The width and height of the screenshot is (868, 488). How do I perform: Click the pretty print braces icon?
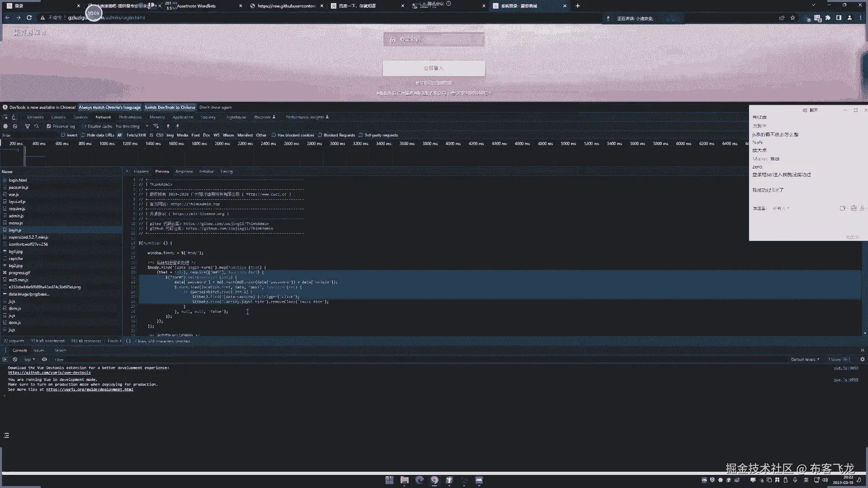coord(128,341)
